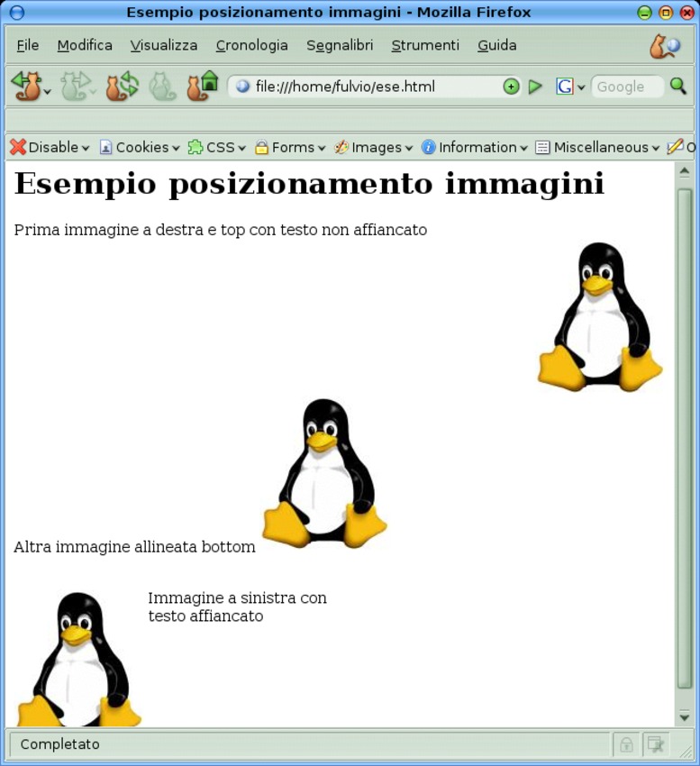Expand the Forms developer toolbar menu
Viewport: 700px width, 766px height.
290,147
